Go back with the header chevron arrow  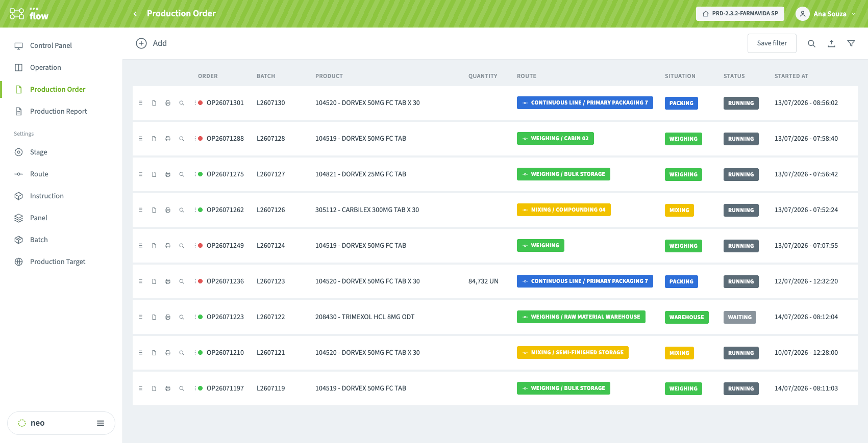135,14
